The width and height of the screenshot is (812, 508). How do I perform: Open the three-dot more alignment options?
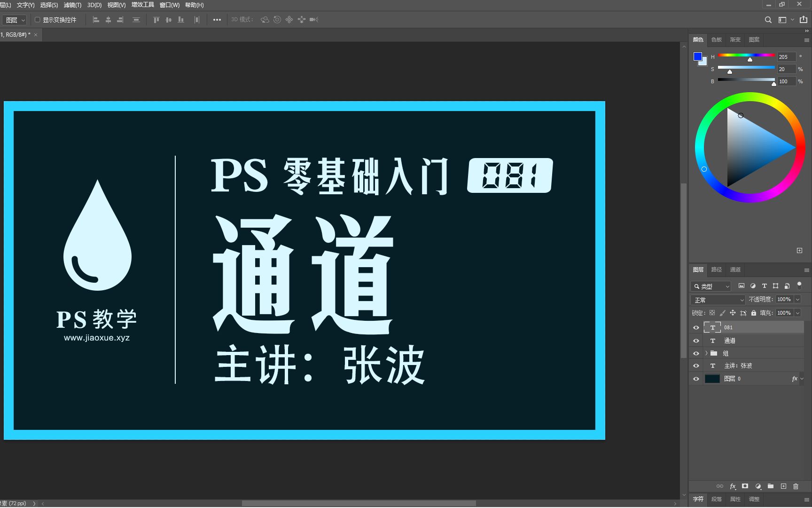[217, 20]
